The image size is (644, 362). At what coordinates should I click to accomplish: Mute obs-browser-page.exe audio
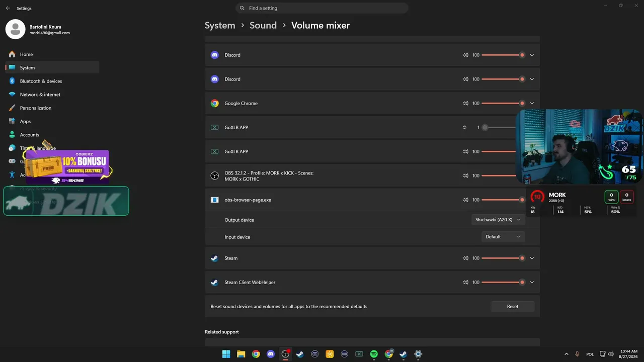[465, 200]
